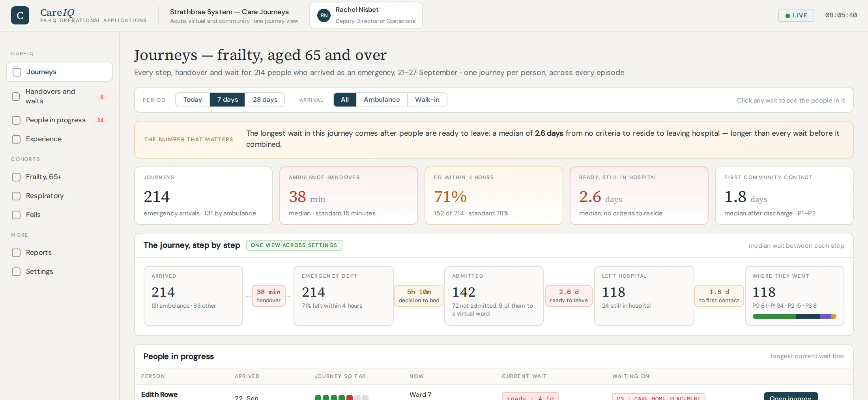Click the green P0 segment of pathway bar
The height and width of the screenshot is (400, 868).
tap(774, 316)
